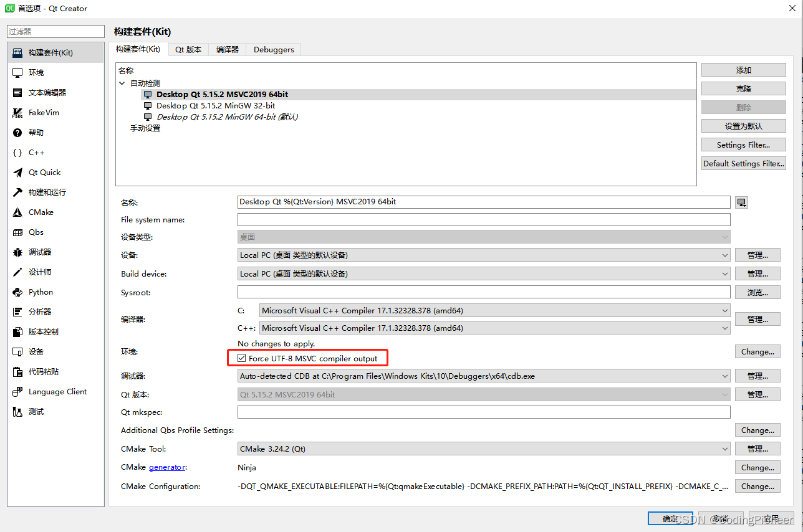Image resolution: width=803 pixels, height=532 pixels.
Task: Open the 构建套件(Kit) sidebar category icon
Action: coord(17,53)
